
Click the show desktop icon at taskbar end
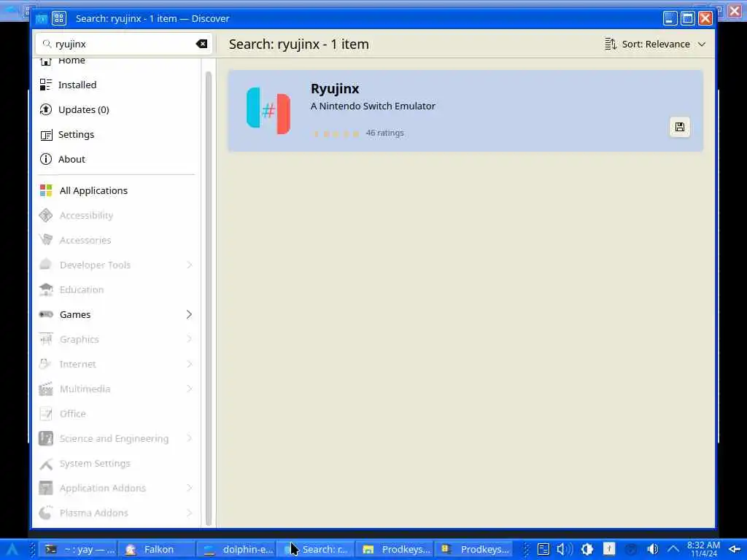tap(734, 549)
